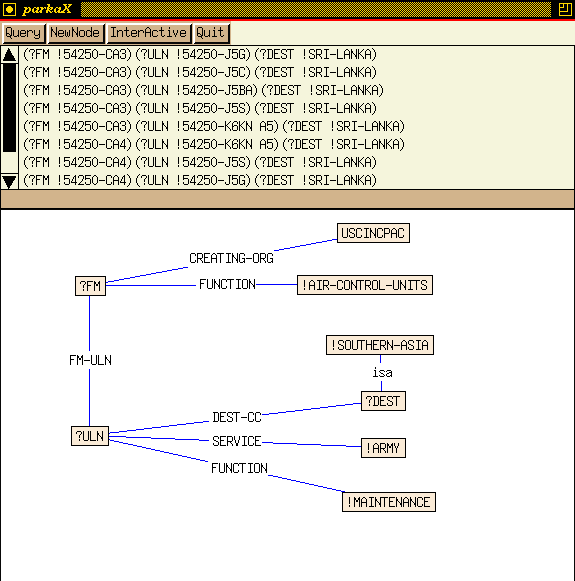The height and width of the screenshot is (581, 575).
Task: Select result row with CA3 and ULN 54250-J5C
Action: pyautogui.click(x=200, y=72)
